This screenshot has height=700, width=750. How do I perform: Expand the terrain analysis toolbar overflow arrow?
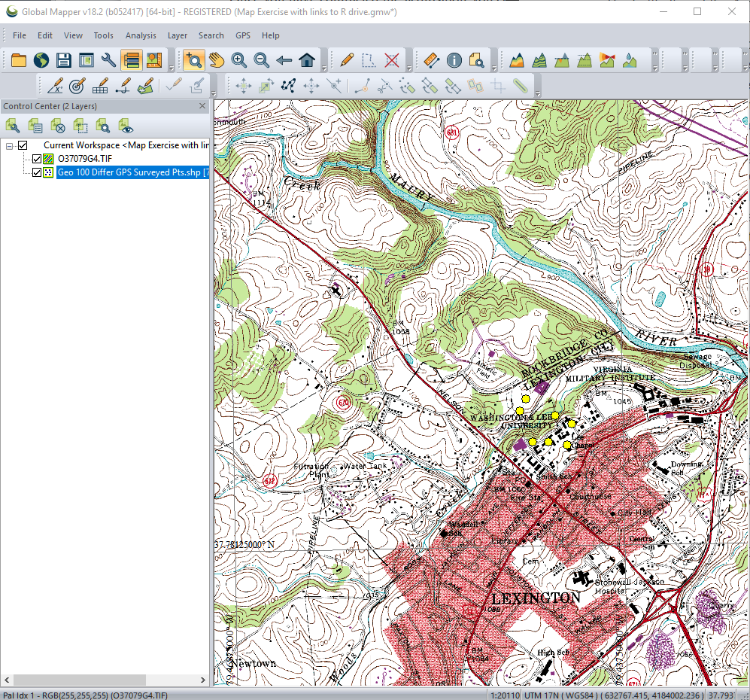pos(654,69)
